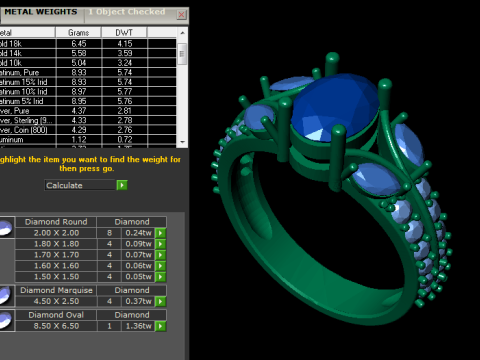Select the Silver, Pure row

(88, 111)
